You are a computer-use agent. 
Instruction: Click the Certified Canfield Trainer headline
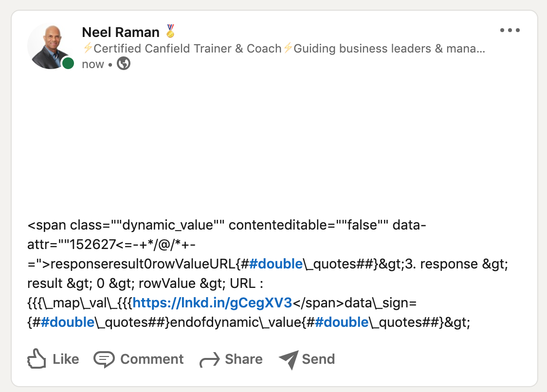tap(284, 49)
